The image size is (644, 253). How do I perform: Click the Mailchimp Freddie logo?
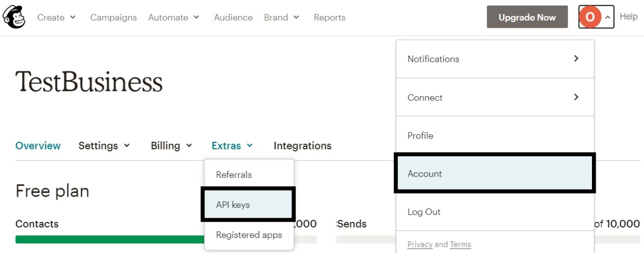14,17
